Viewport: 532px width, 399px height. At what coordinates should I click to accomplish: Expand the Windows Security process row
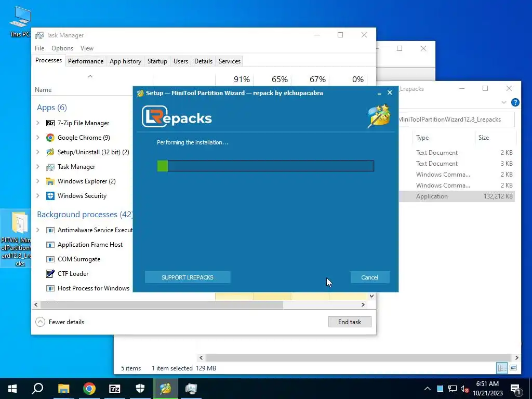tap(38, 196)
